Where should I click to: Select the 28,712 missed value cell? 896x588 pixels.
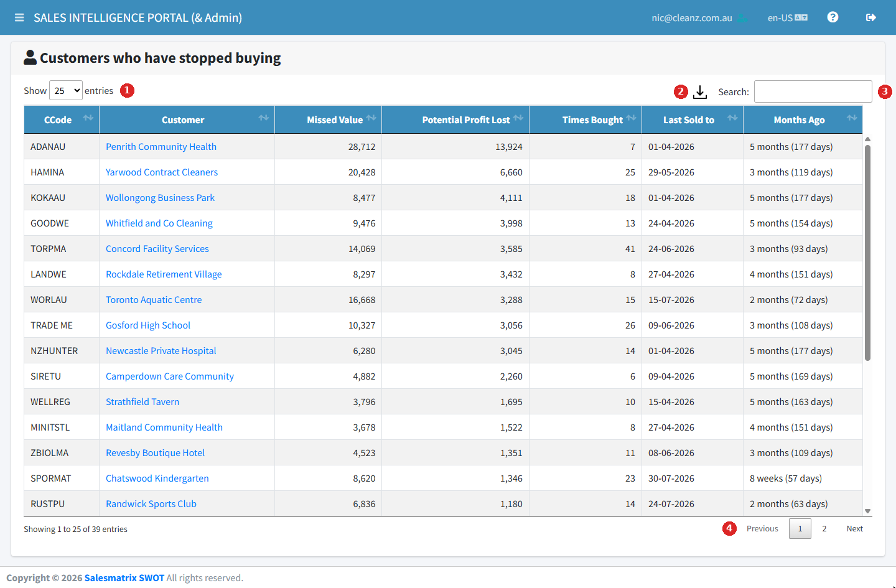(x=328, y=147)
